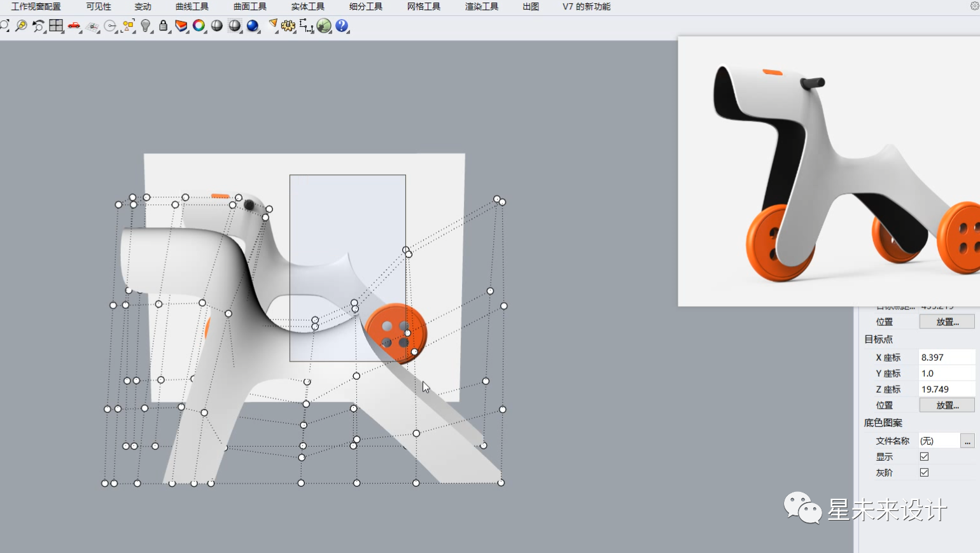Open the V7 的新功能 tab
Screen dimensions: 980x553
coord(587,6)
